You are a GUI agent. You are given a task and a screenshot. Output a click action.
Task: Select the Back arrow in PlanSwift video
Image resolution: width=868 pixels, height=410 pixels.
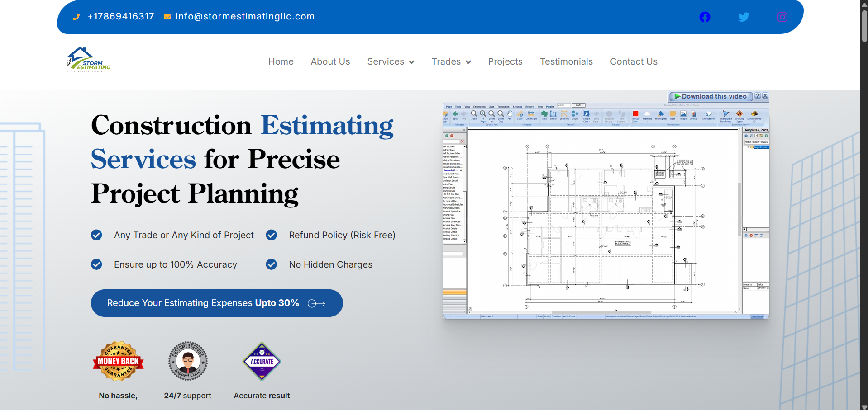[x=455, y=115]
